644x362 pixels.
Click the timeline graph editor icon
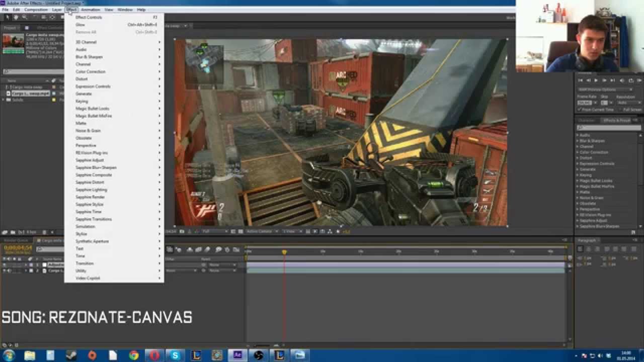point(236,249)
